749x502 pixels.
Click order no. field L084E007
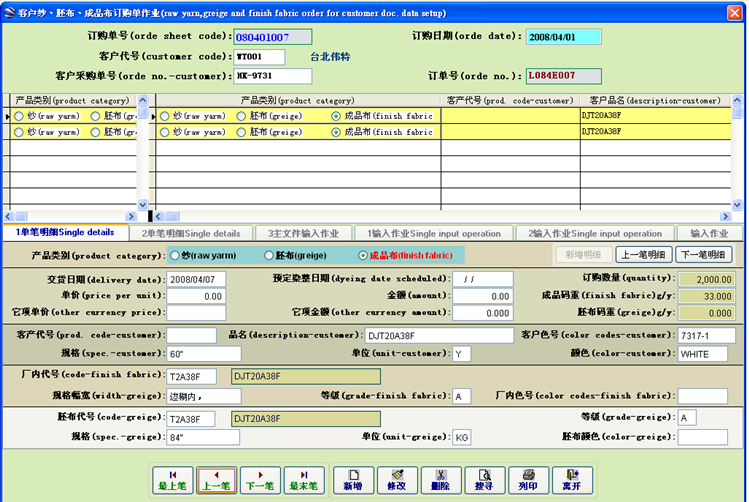coord(564,76)
